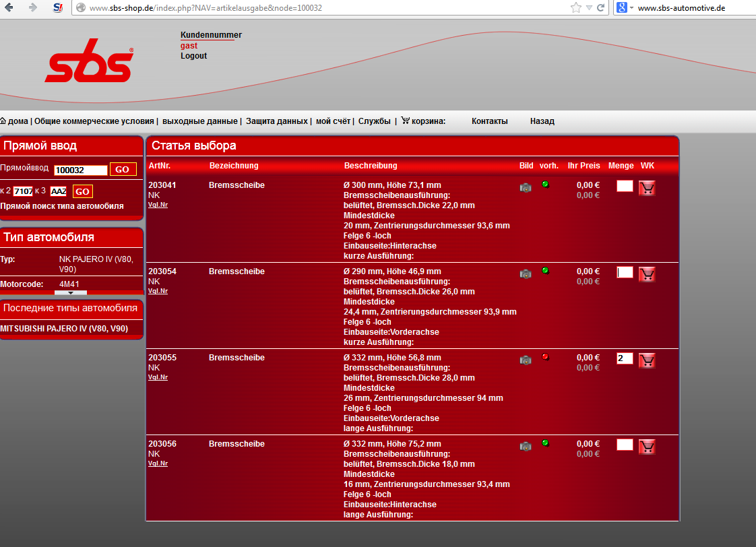Focus the Прямойввод input with 100032
Viewport: 756px width, 547px height.
(x=81, y=170)
